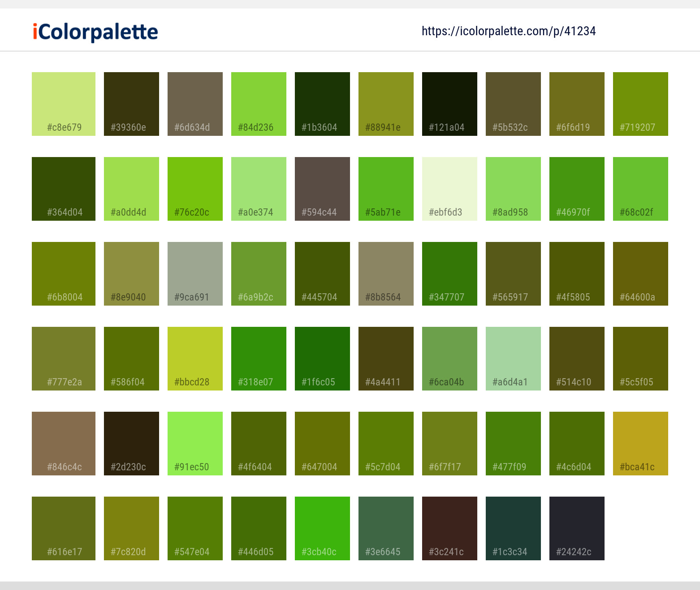Choose the #121a04 swatch

[450, 104]
